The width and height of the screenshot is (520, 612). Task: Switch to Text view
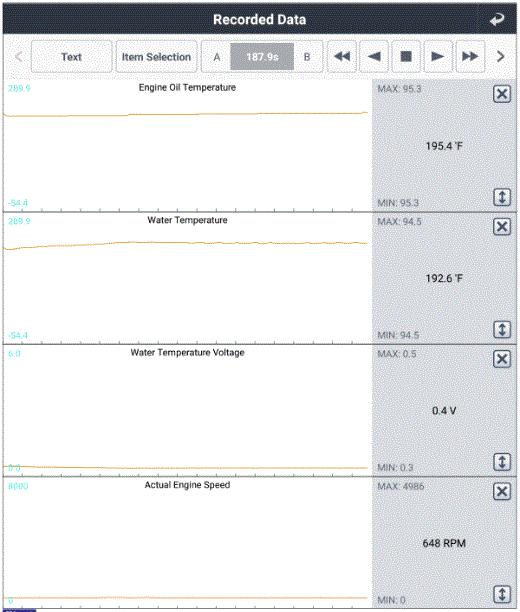(x=71, y=57)
